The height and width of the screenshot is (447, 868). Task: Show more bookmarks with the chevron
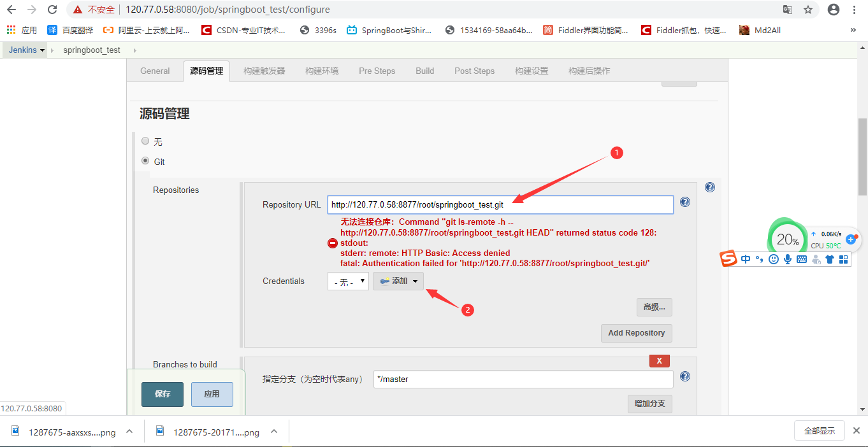[853, 30]
